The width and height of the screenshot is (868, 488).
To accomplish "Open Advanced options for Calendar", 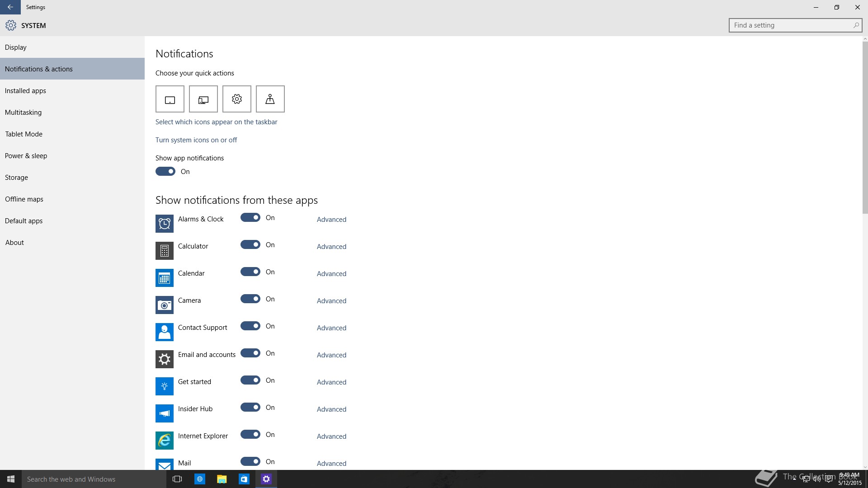I will point(331,274).
